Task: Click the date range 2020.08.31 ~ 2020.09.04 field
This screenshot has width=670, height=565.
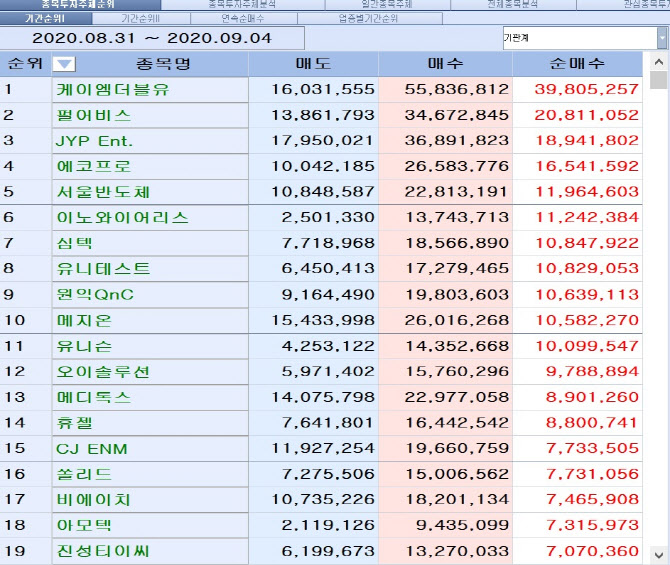Action: coord(152,38)
